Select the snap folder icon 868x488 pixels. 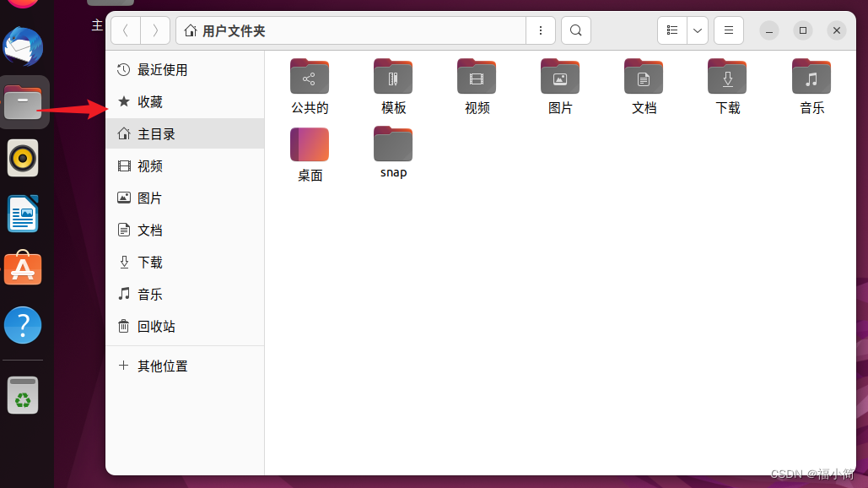coord(393,144)
